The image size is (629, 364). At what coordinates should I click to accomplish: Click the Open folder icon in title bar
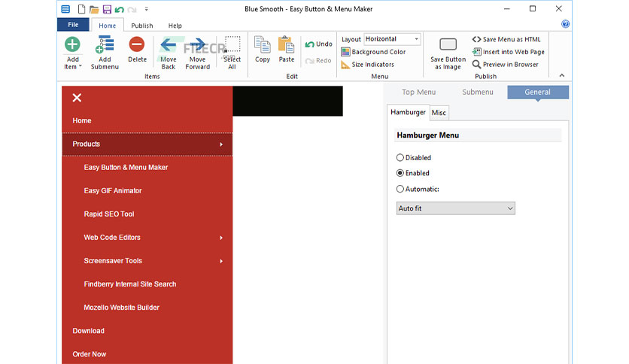94,9
